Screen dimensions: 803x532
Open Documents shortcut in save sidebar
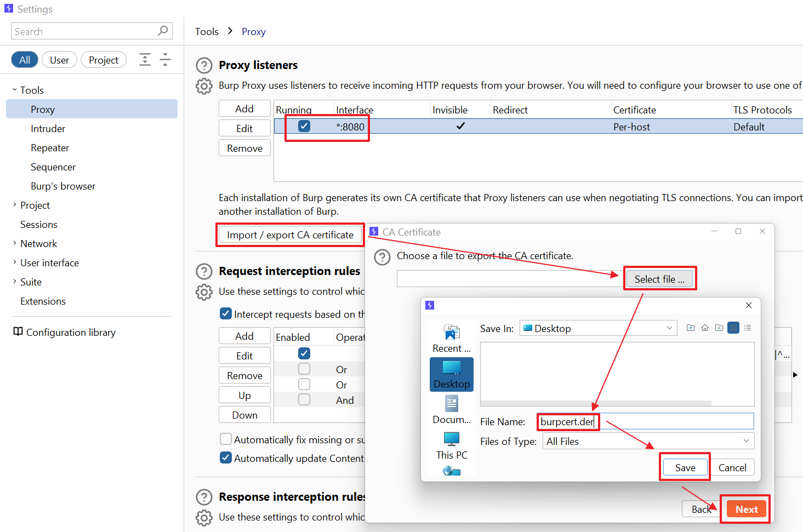pyautogui.click(x=452, y=411)
